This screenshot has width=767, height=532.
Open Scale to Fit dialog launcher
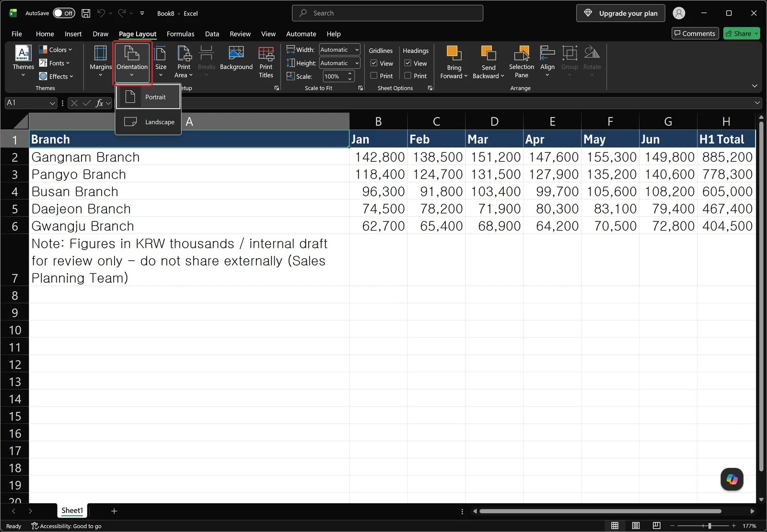pos(360,88)
